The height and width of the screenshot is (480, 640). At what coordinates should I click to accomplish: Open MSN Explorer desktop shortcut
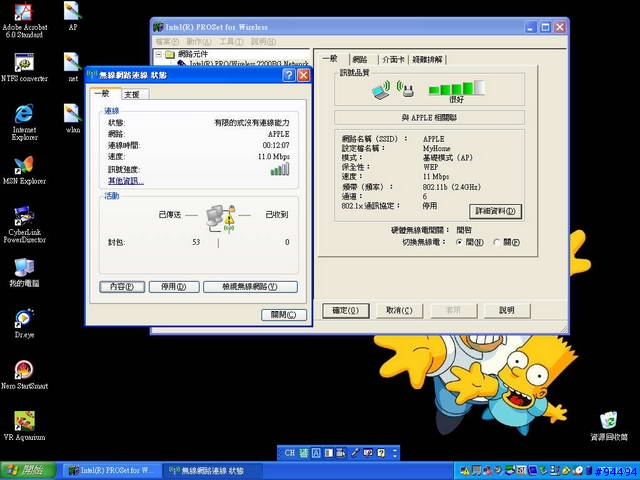click(24, 170)
